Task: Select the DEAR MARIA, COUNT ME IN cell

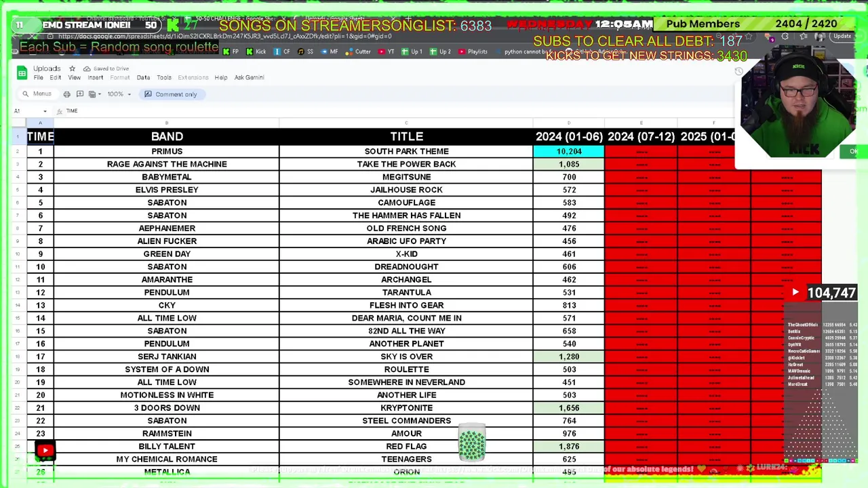Action: click(x=406, y=319)
